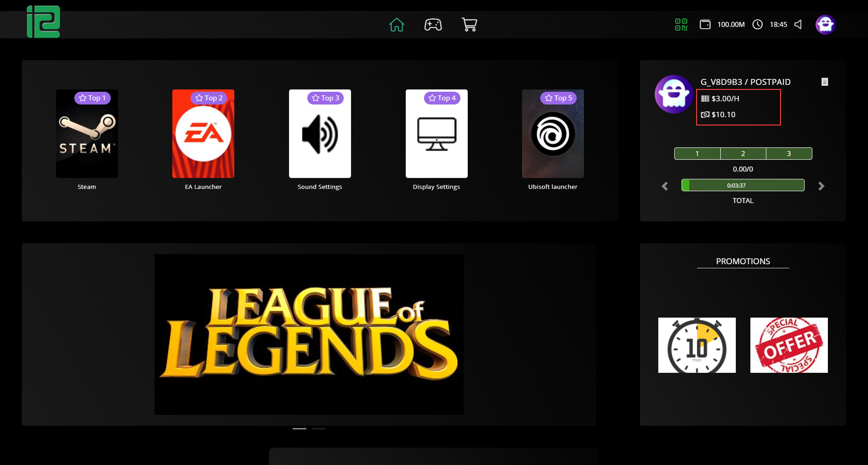Launch Steam from top apps
Image resolution: width=868 pixels, height=465 pixels.
pos(87,134)
